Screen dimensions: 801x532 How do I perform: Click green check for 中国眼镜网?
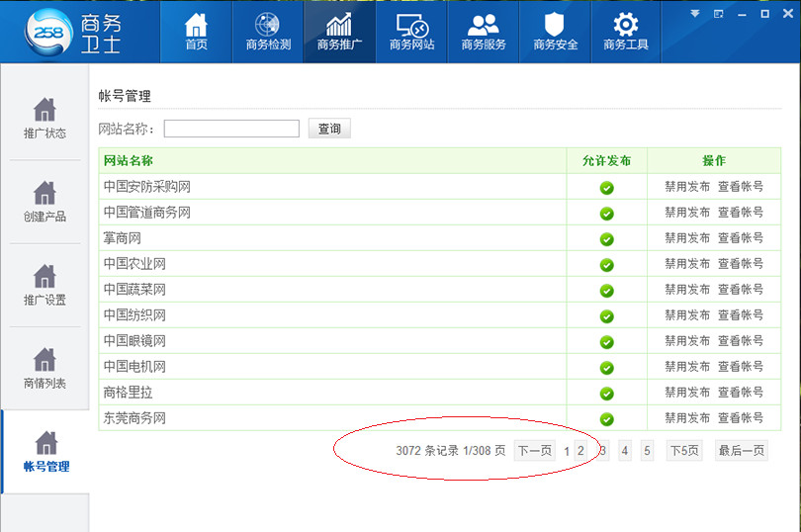coord(607,342)
